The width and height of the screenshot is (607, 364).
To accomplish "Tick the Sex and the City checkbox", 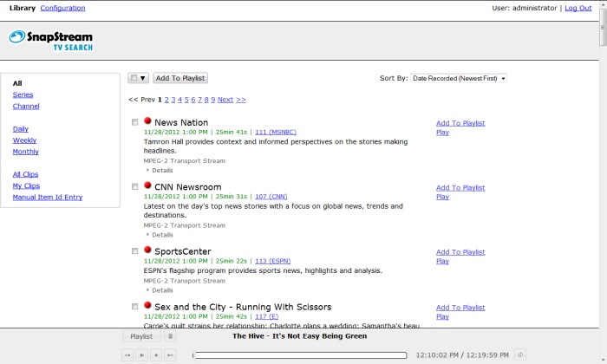I will tap(134, 307).
